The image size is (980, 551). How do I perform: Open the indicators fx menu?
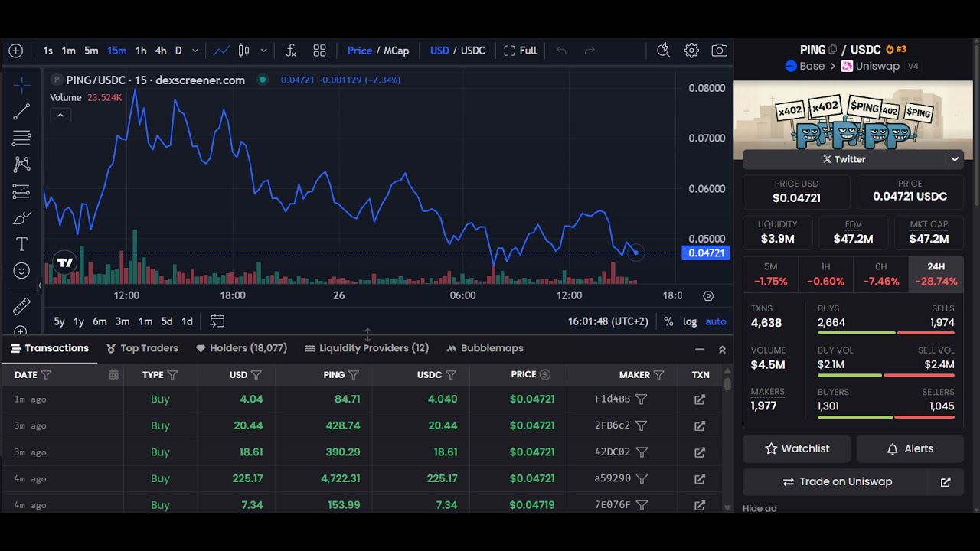291,51
